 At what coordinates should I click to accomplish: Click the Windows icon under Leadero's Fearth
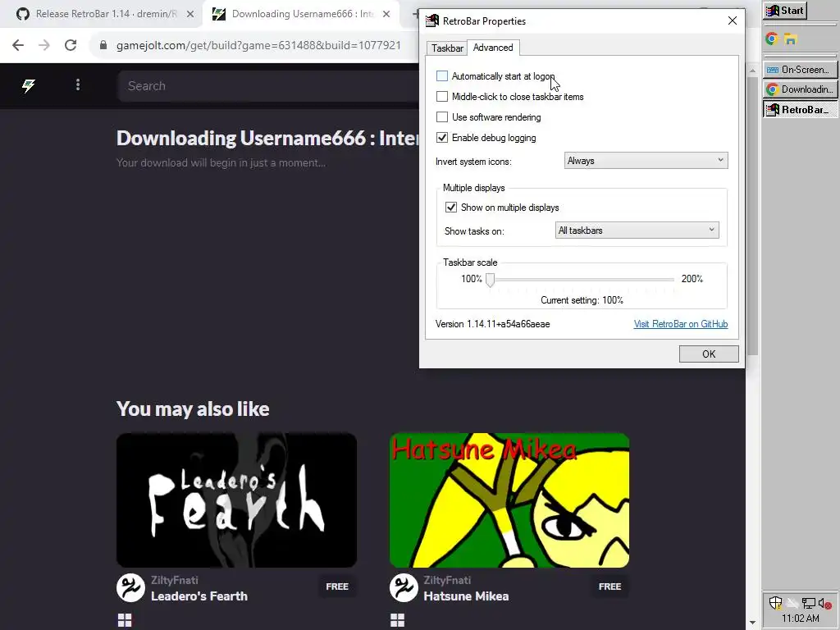[x=125, y=620]
